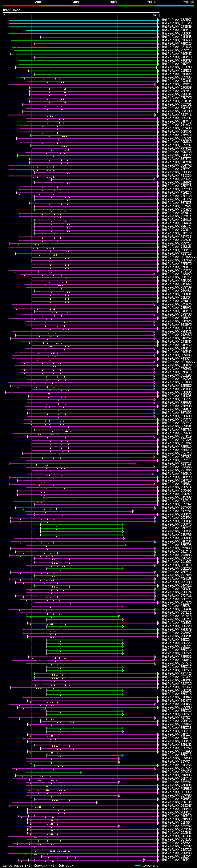The image size is (197, 868).
Task: Click the UniRef100_B3VV83 label
Action: click(177, 758)
